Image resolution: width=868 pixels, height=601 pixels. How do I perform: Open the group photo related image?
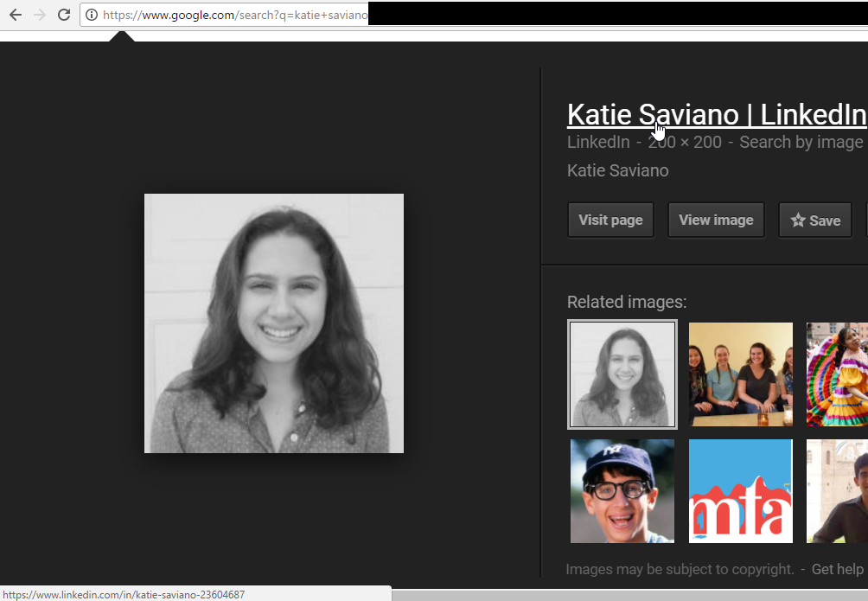pos(740,374)
